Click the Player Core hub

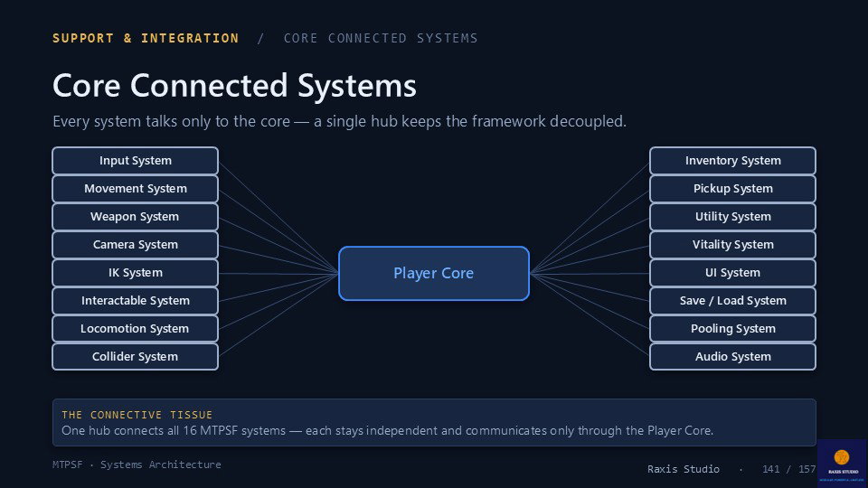point(434,273)
